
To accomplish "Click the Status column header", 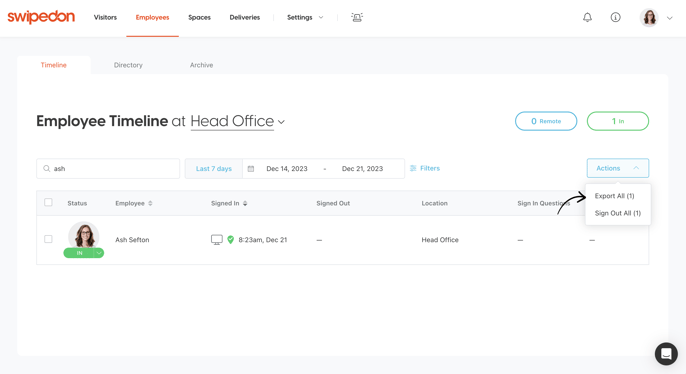I will point(77,203).
